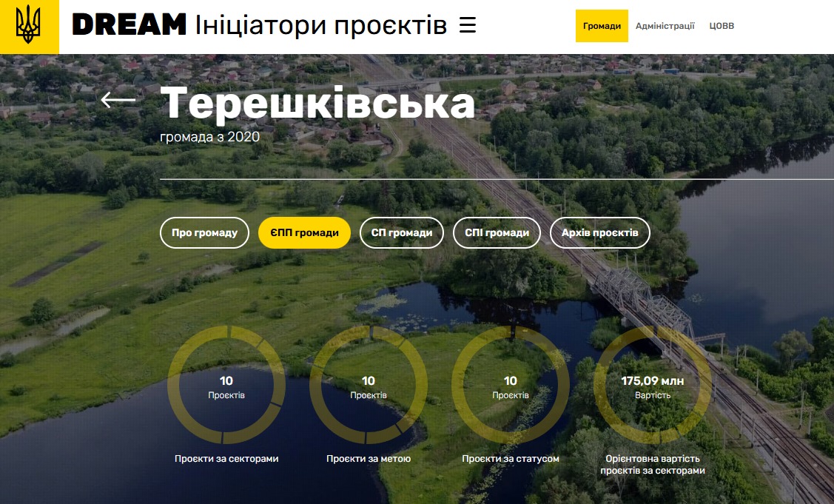Open Архів проєктів section
834x504 pixels.
(599, 233)
